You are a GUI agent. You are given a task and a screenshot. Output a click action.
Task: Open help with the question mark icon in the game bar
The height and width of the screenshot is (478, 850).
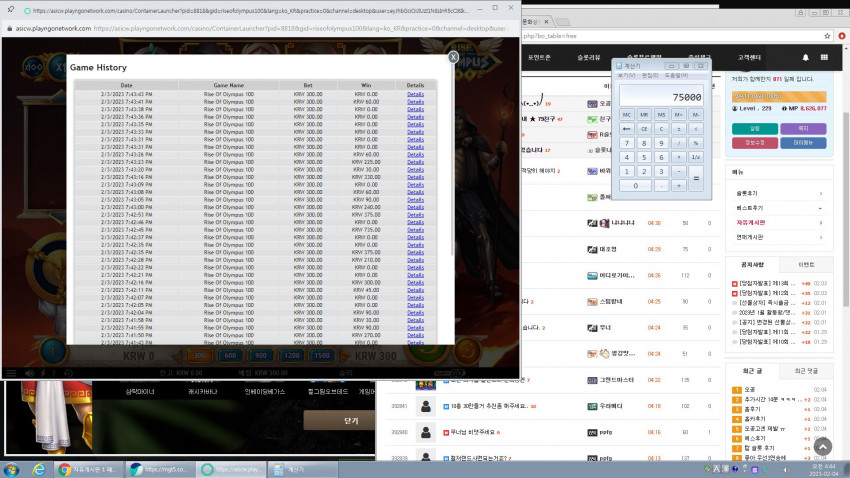coord(54,373)
